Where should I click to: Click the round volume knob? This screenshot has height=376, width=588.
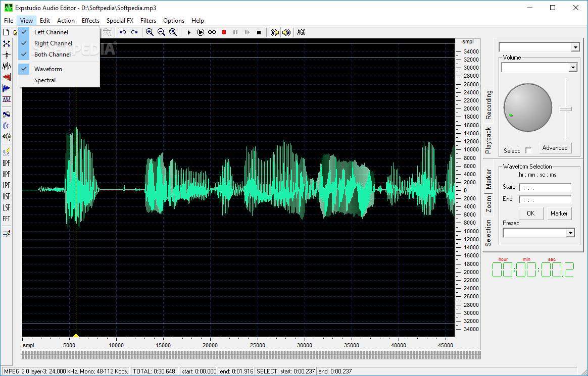point(527,108)
